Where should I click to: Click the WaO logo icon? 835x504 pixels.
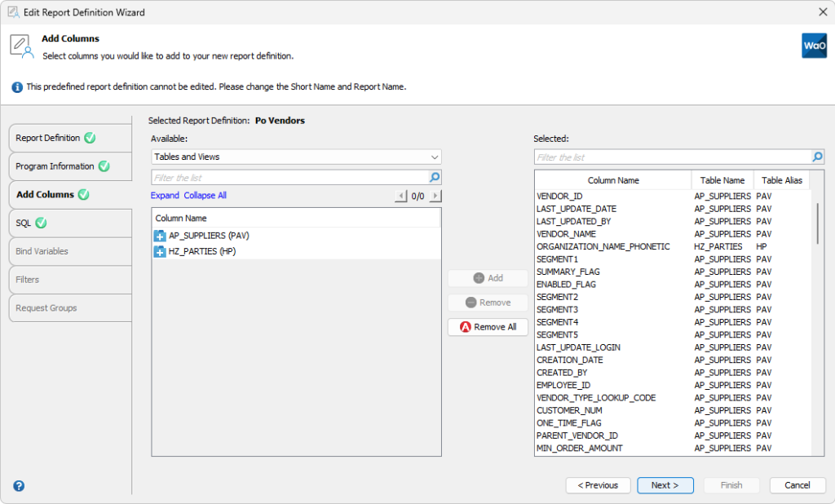[x=814, y=46]
